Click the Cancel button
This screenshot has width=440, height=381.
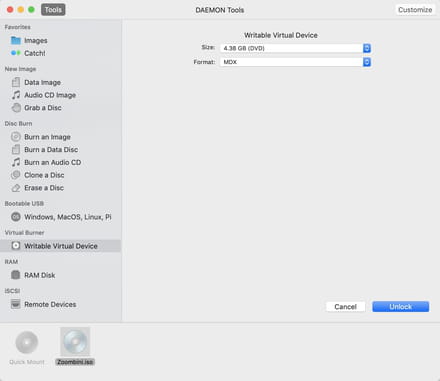(x=345, y=307)
